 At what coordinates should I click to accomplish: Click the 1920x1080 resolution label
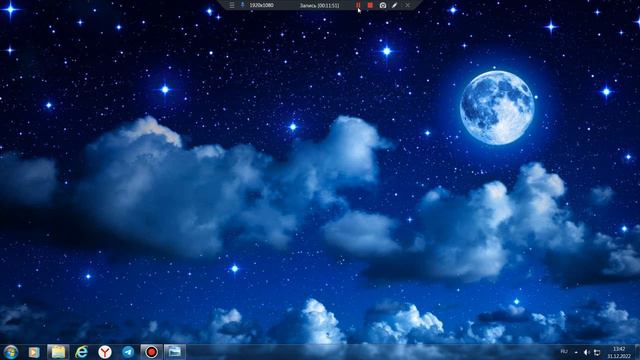(262, 5)
